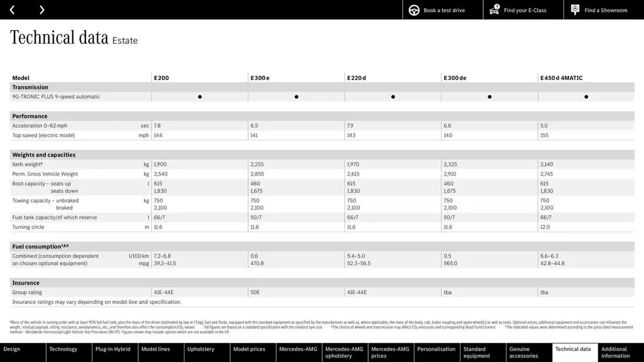This screenshot has width=644, height=362.
Task: Click the left navigation arrow
Action: [x=12, y=9]
